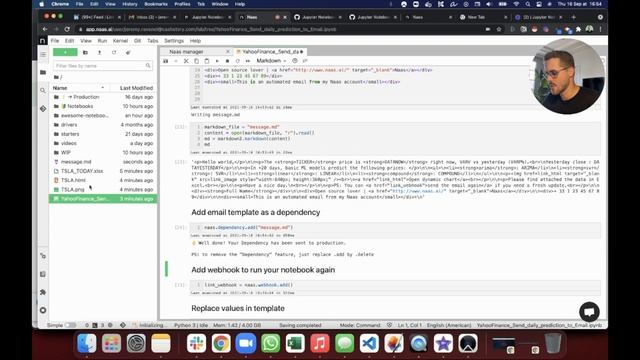Open Slack from the Dock
Viewport: 640px width, 360px height.
point(196,343)
